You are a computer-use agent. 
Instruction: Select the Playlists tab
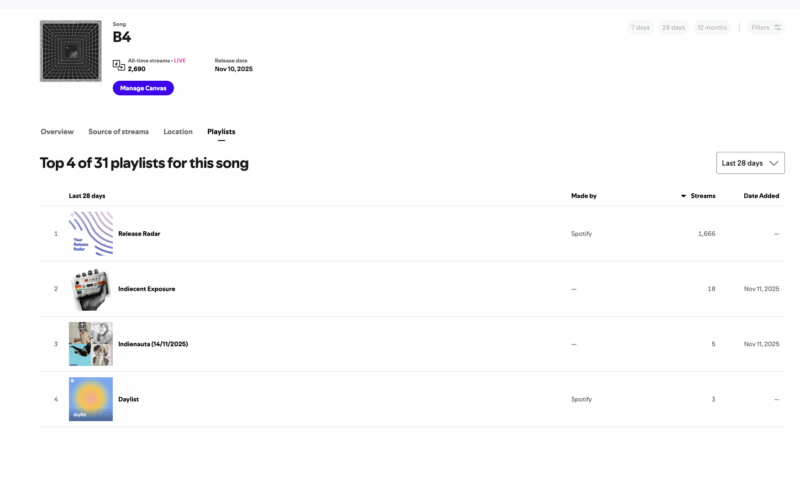pos(221,132)
